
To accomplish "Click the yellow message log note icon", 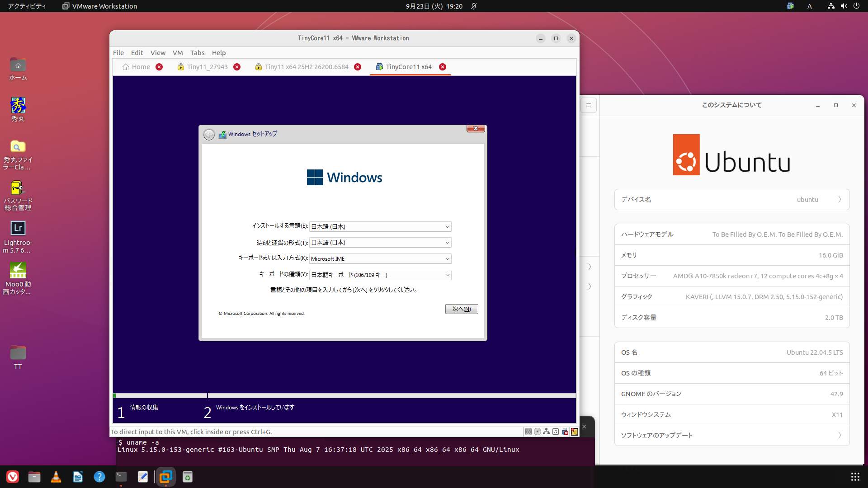I will pyautogui.click(x=575, y=432).
